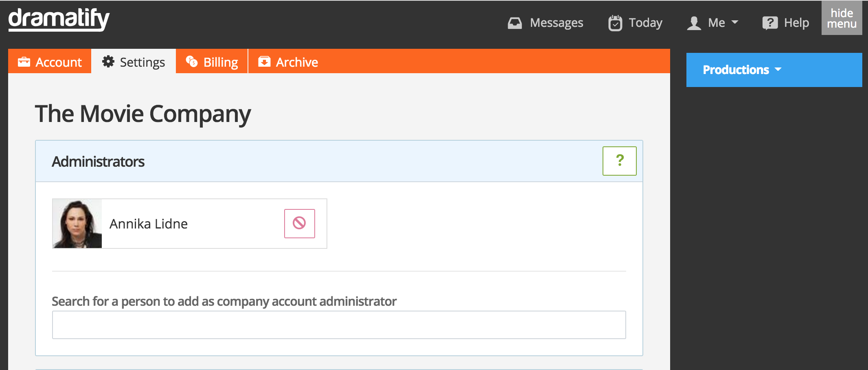Open the Today link text
The width and height of the screenshot is (868, 370).
coord(645,23)
